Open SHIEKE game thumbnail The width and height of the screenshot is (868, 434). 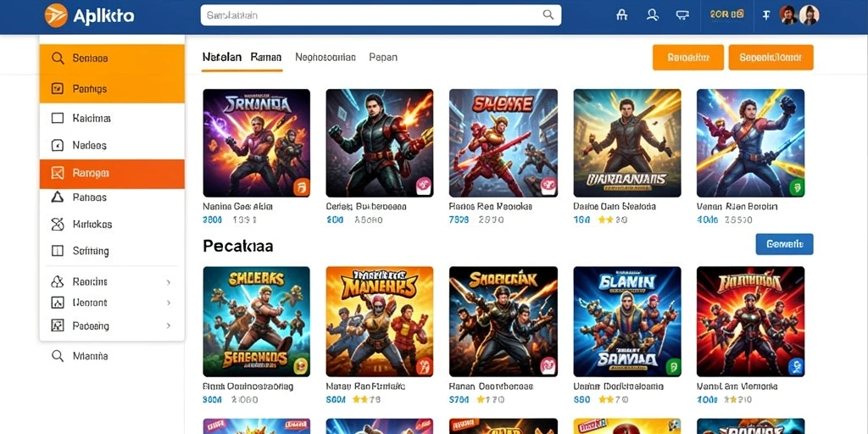(504, 142)
